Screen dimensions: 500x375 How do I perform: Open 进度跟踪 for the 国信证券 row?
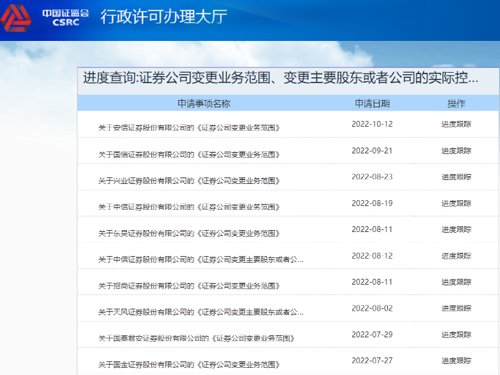coord(456,151)
